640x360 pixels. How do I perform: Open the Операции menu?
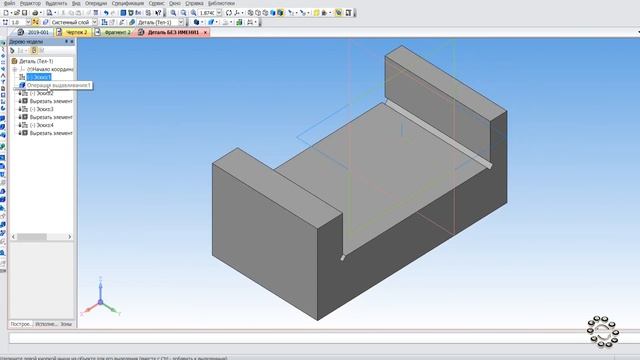pos(96,3)
